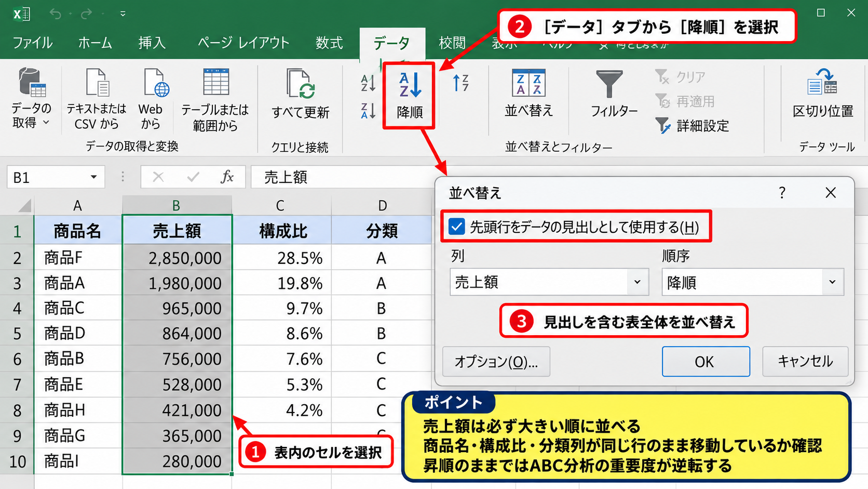Click the Redo arrow in quick access toolbar
Viewport: 868px width, 489px height.
click(x=86, y=14)
